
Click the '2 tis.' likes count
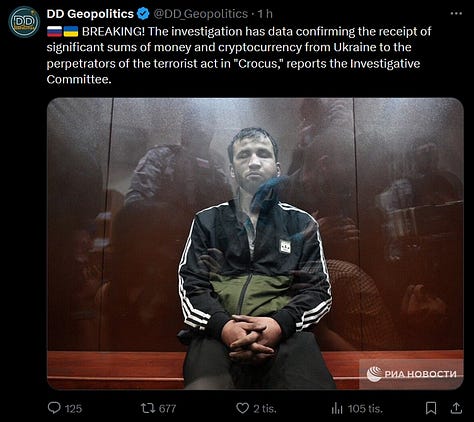(x=265, y=409)
